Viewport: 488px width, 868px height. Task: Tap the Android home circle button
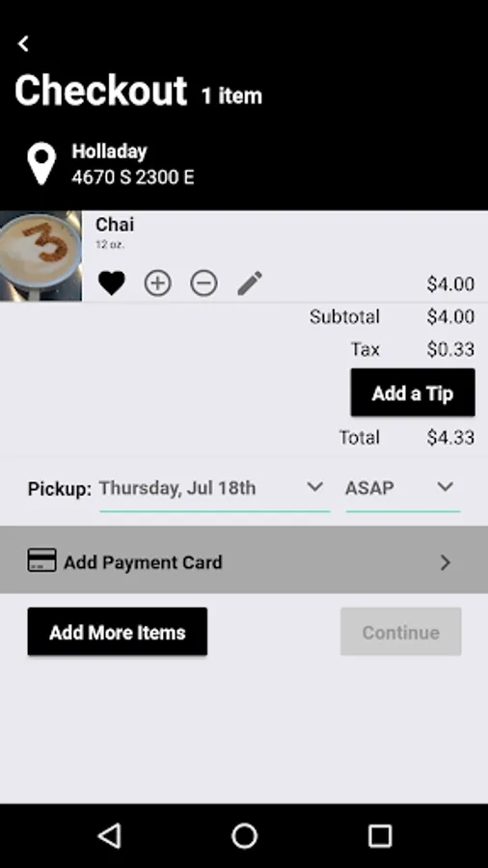tap(244, 835)
